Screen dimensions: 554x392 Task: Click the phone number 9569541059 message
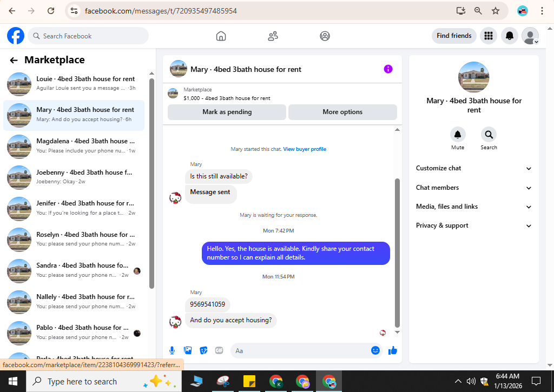click(x=207, y=304)
